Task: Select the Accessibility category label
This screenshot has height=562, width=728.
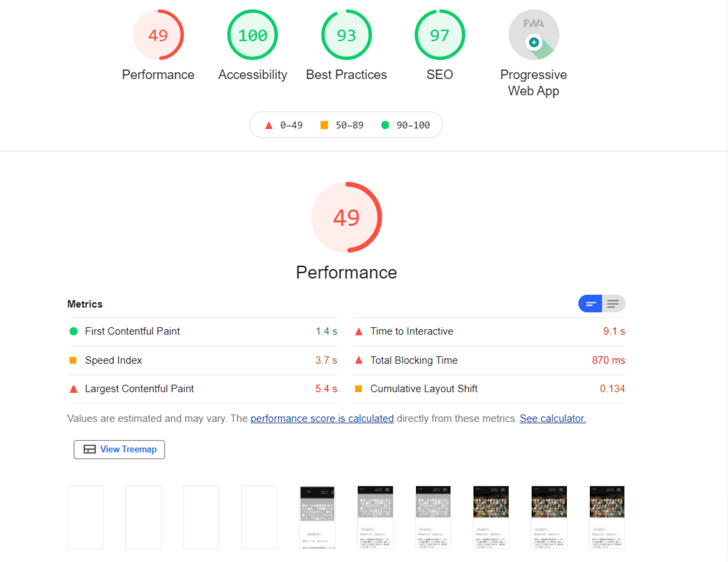Action: [x=252, y=75]
